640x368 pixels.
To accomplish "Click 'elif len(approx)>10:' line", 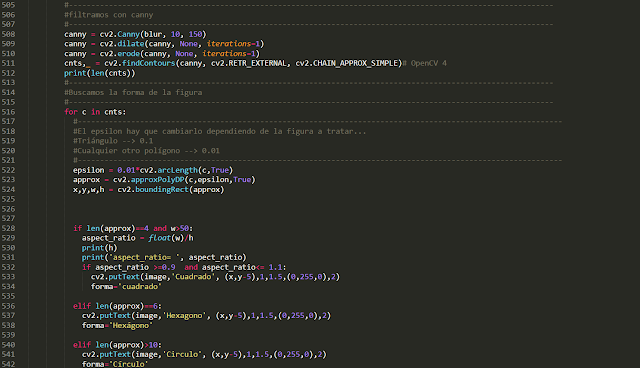I will coord(117,345).
